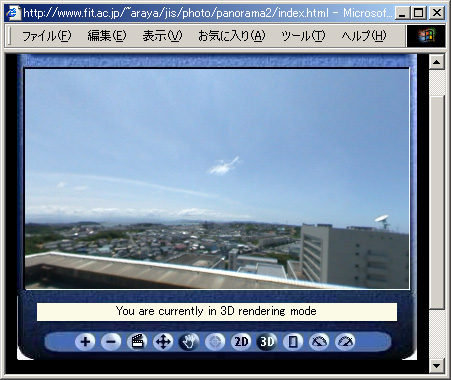The image size is (451, 380).
Task: Toggle the full-screen rectangle icon
Action: (293, 342)
